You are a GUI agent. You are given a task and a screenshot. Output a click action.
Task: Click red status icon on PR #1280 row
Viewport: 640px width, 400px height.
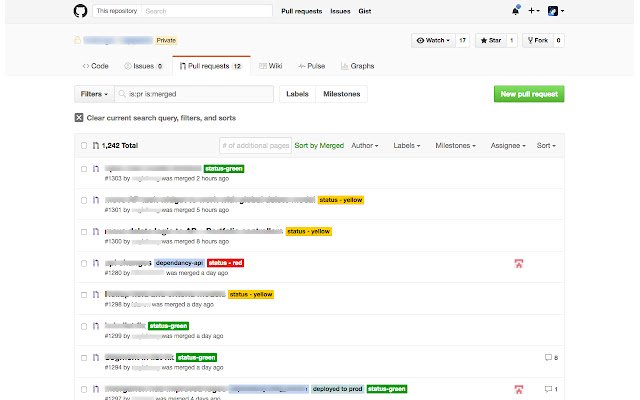[x=519, y=264]
